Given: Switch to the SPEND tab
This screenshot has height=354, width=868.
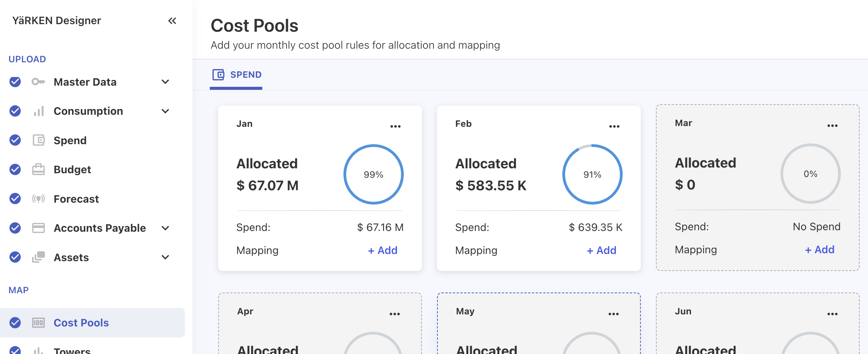Looking at the screenshot, I should pos(237,75).
